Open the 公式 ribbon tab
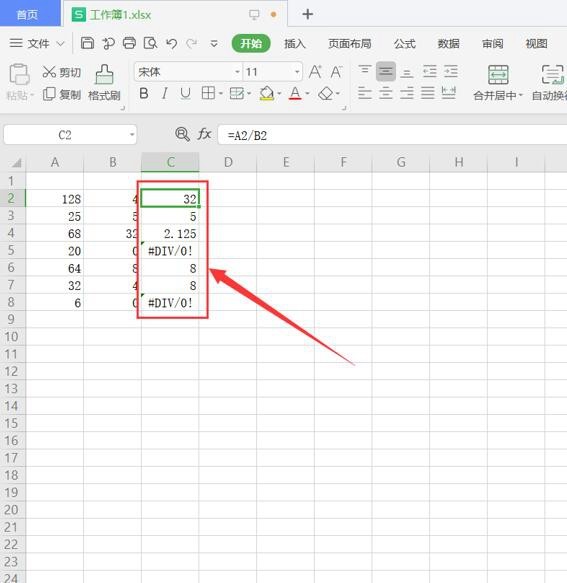 405,44
